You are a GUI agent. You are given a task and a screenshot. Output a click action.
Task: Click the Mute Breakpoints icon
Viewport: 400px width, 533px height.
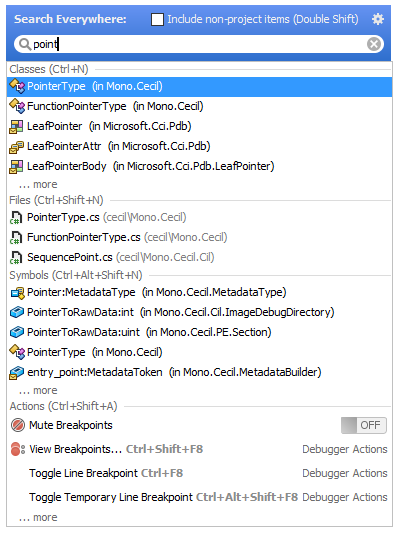tap(18, 425)
